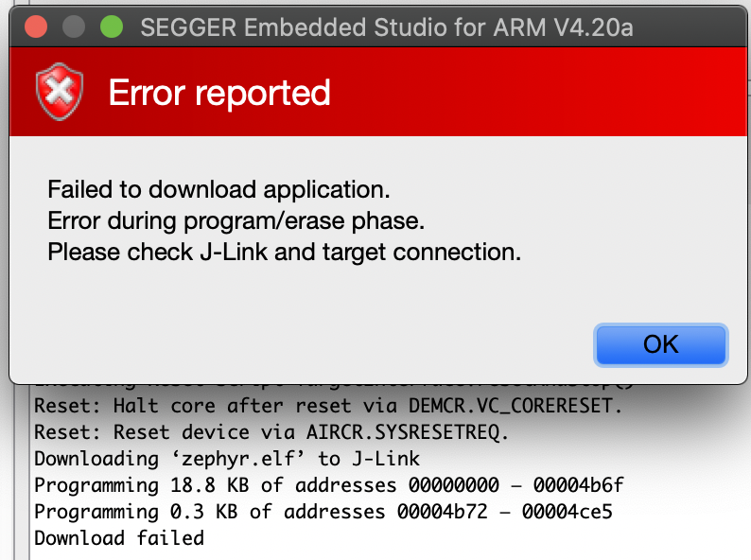Click the address 00004ce5 in output

point(568,512)
